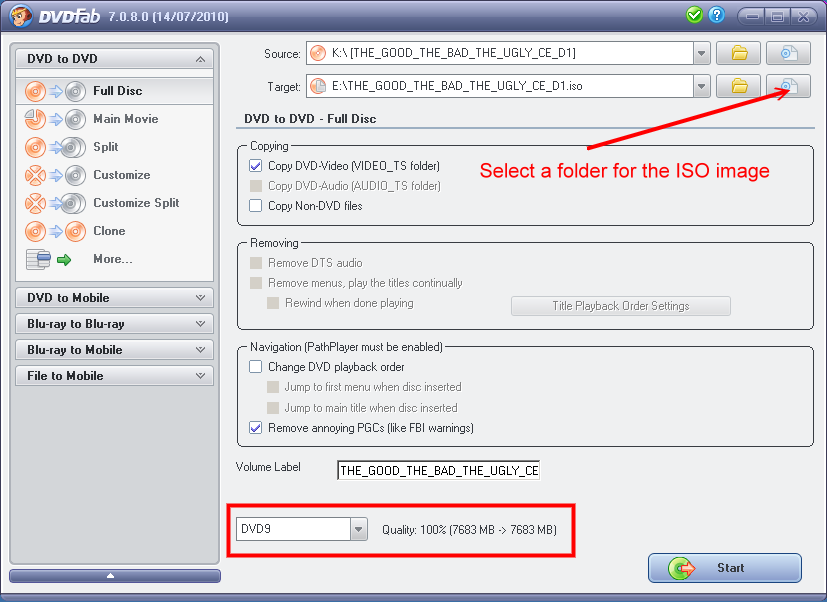Toggle Remove menus play titles continually
Viewport: 827px width, 602px height.
coord(256,283)
